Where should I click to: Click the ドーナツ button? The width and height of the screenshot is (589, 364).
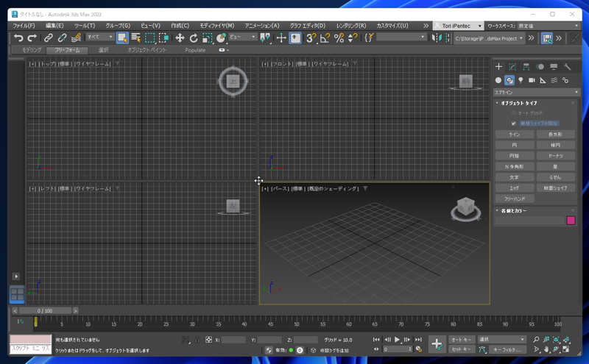pos(556,156)
